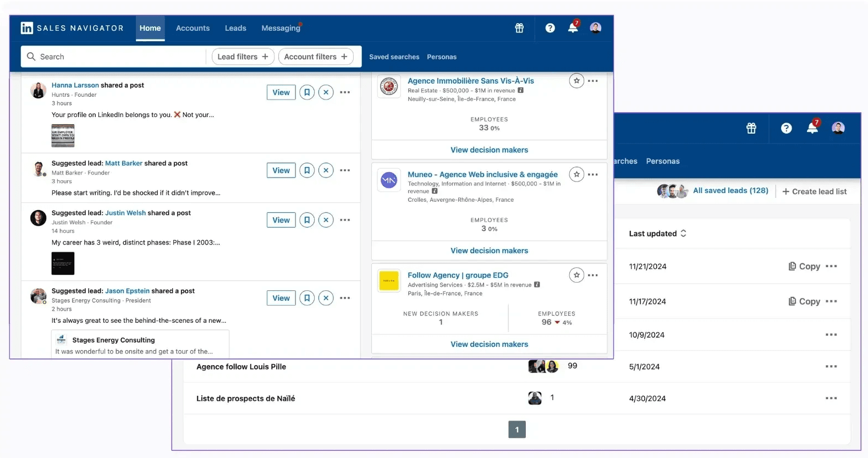The width and height of the screenshot is (868, 458).
Task: Open the help icon in front window header
Action: click(550, 28)
